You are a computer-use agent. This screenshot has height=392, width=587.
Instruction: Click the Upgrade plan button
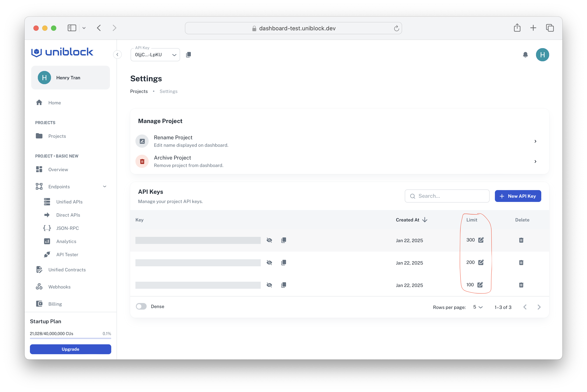pyautogui.click(x=71, y=349)
